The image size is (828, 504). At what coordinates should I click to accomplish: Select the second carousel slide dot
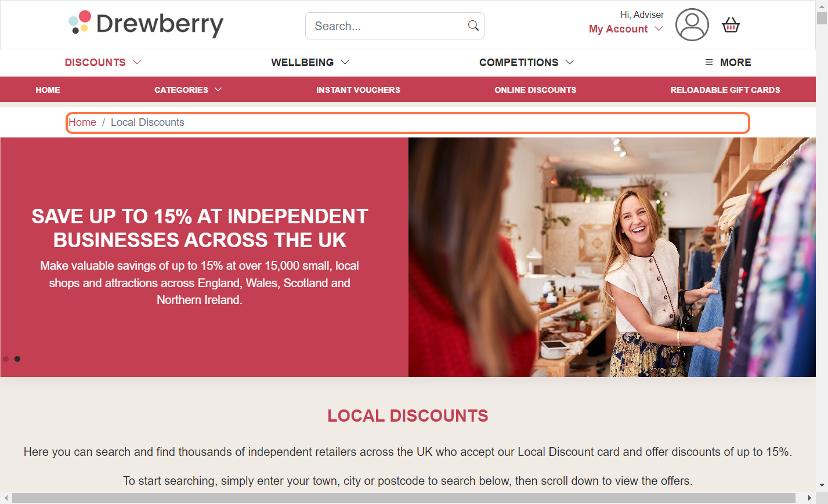tap(17, 359)
